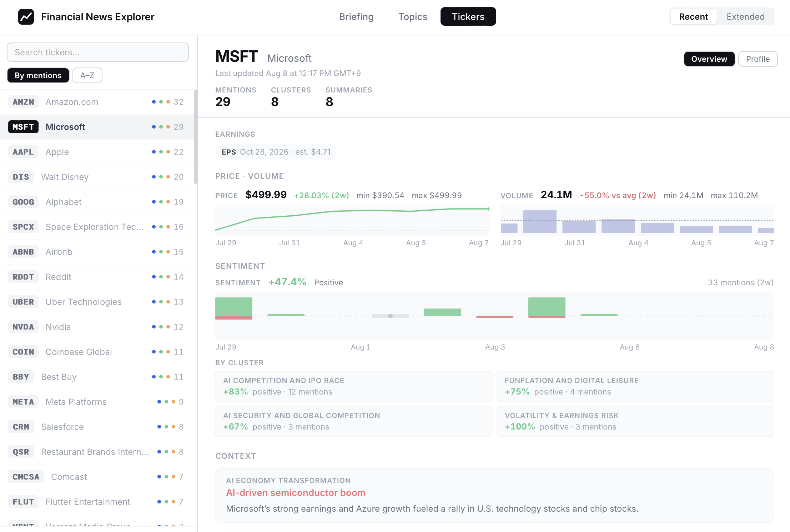This screenshot has height=532, width=790.
Task: Click the -55.0% vs avg (2w) label
Action: 618,195
